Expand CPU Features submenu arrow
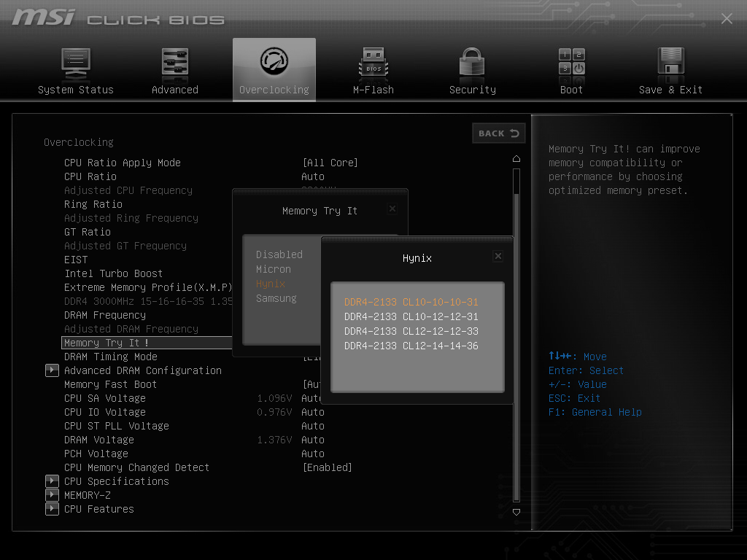This screenshot has width=747, height=560. click(52, 509)
